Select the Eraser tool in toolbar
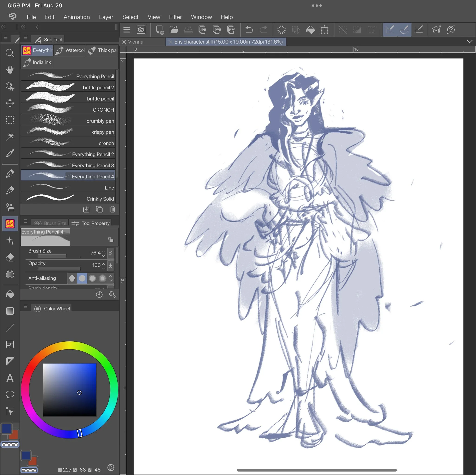 click(x=10, y=257)
